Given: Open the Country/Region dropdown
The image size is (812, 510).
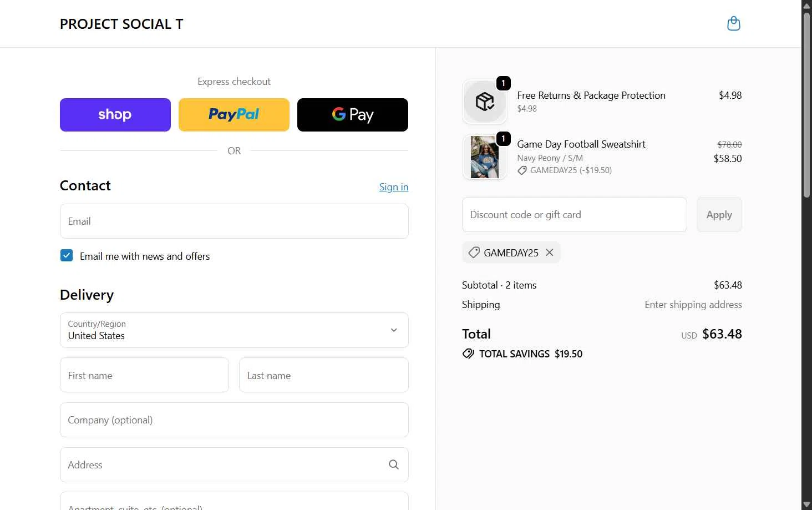Looking at the screenshot, I should click(234, 330).
